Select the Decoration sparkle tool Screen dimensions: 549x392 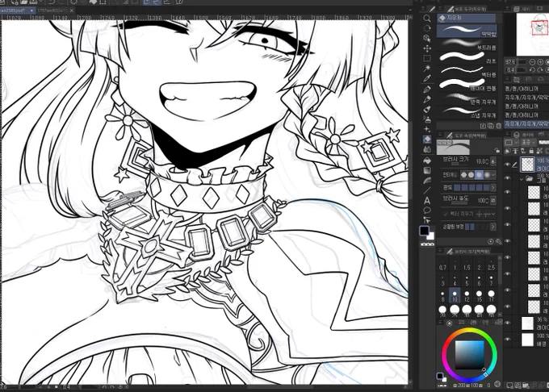[427, 129]
